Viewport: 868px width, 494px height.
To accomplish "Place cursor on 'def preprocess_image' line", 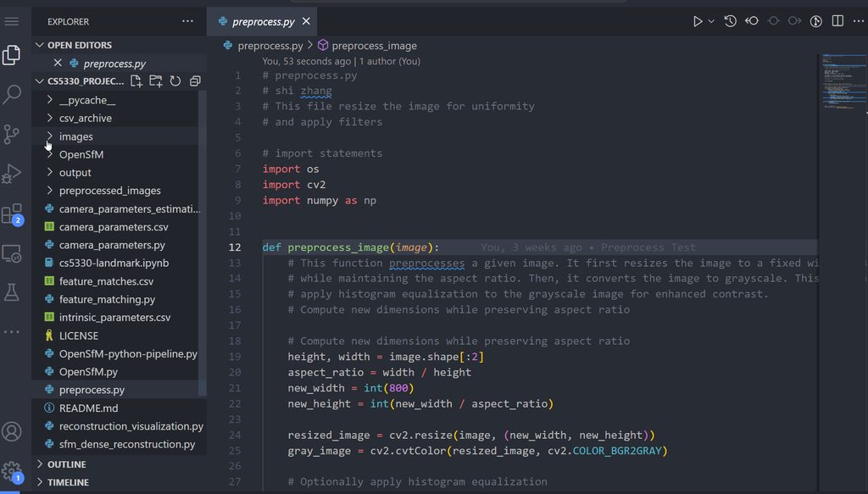I will tap(350, 247).
